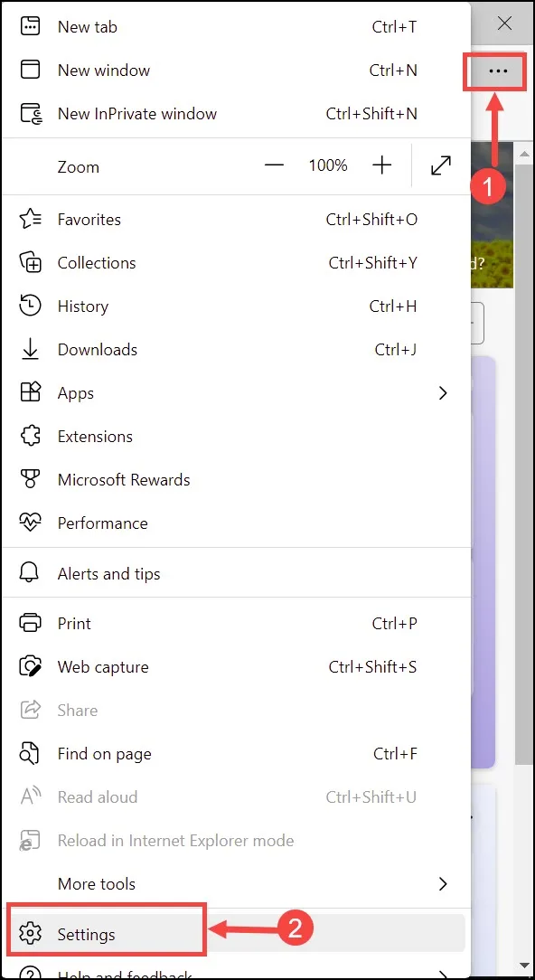Expand the Apps submenu arrow
The image size is (535, 980).
443,393
